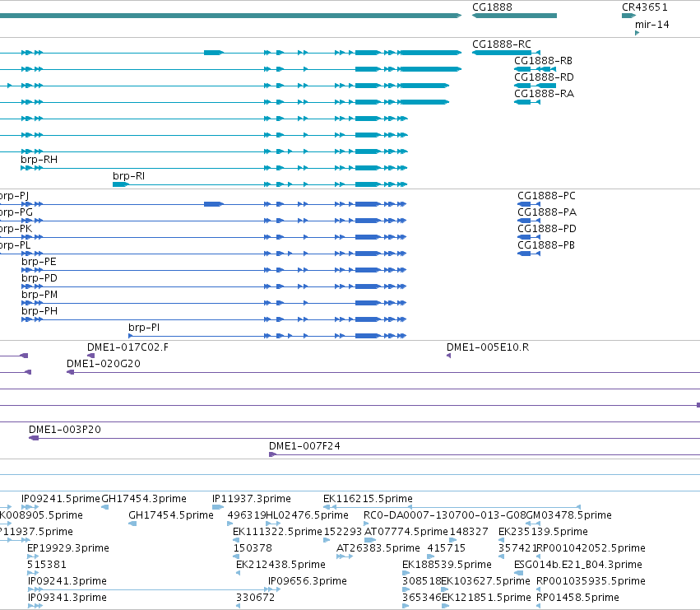700x610 pixels.
Task: Select the CG1888-PB protein label
Action: (x=546, y=245)
